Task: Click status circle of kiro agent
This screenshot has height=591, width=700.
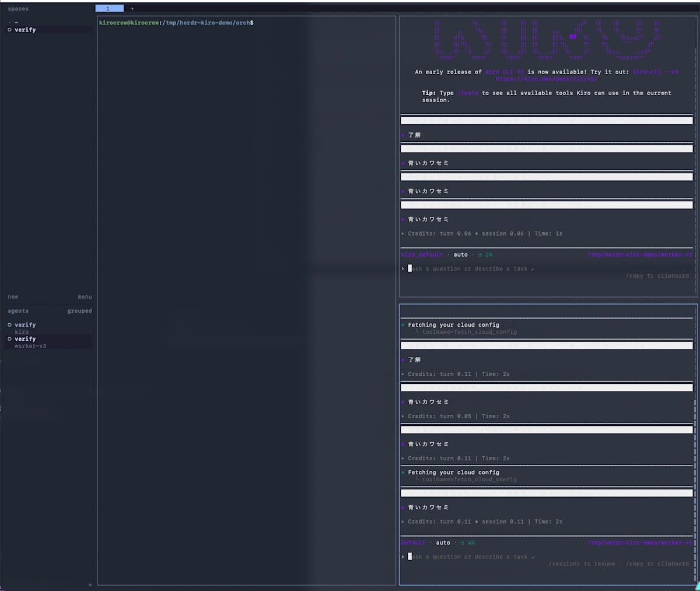Action: [x=9, y=325]
